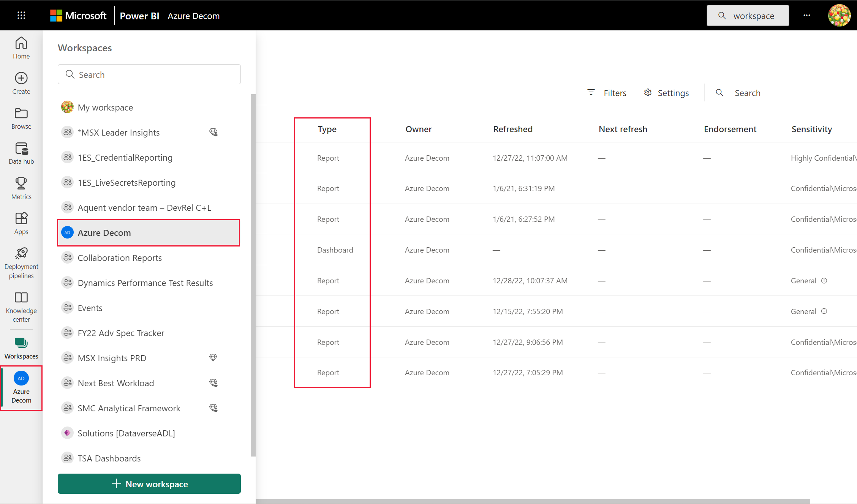857x504 pixels.
Task: Click the Search icon in top bar
Action: [720, 15]
